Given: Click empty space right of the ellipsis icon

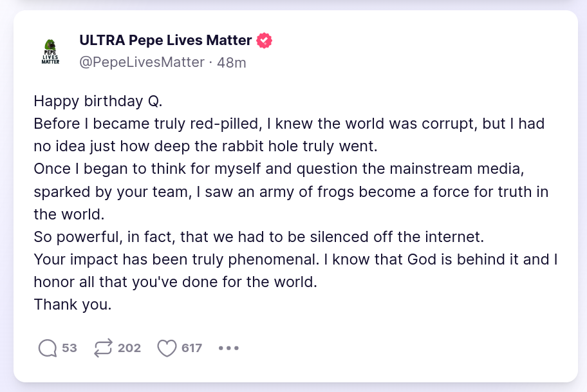Looking at the screenshot, I should click(x=386, y=348).
